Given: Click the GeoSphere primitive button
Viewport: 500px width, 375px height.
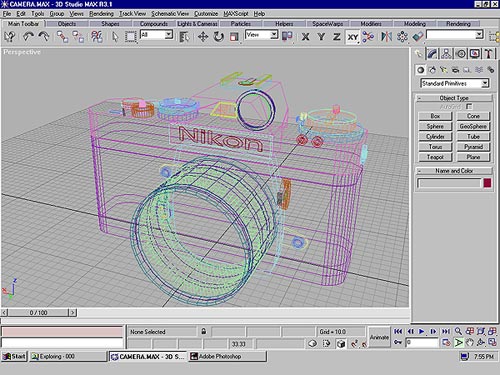Looking at the screenshot, I should click(473, 126).
